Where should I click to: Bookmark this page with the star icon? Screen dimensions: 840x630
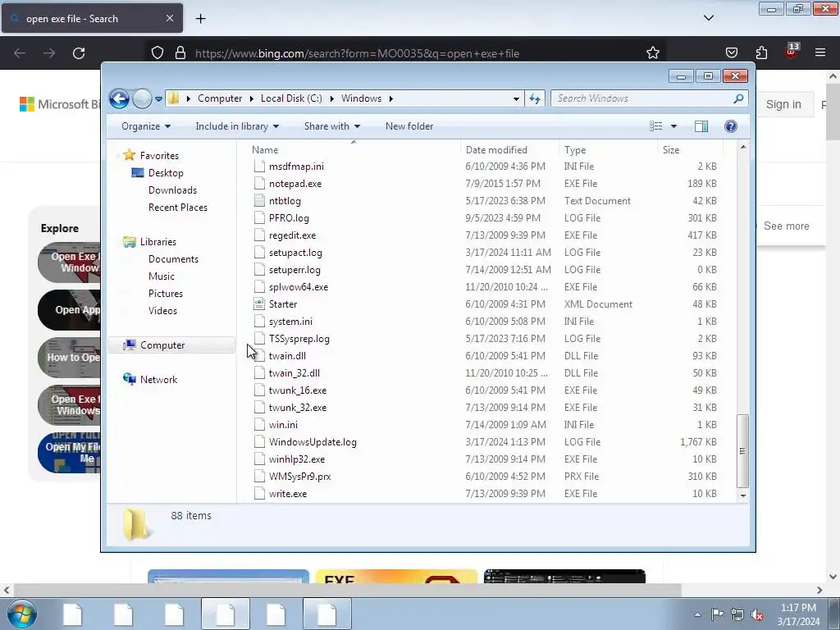pos(652,53)
